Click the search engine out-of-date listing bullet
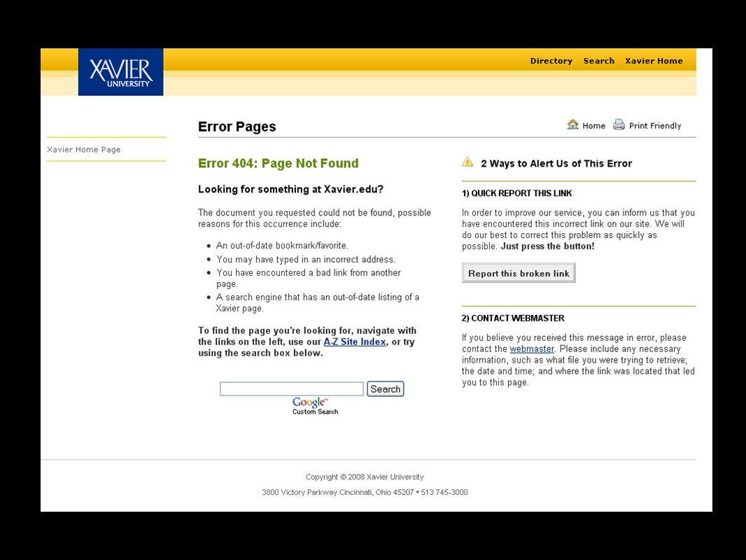Screen dimensions: 746x560 317,302
